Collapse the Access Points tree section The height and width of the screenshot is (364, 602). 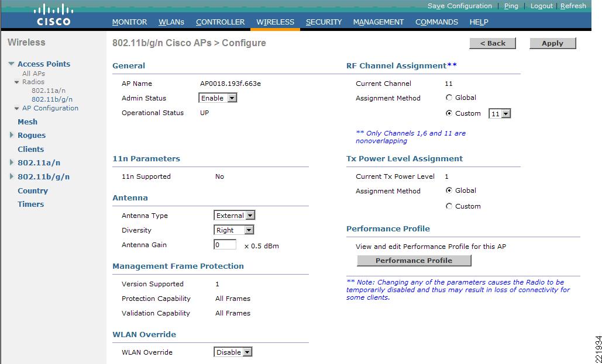click(x=12, y=64)
